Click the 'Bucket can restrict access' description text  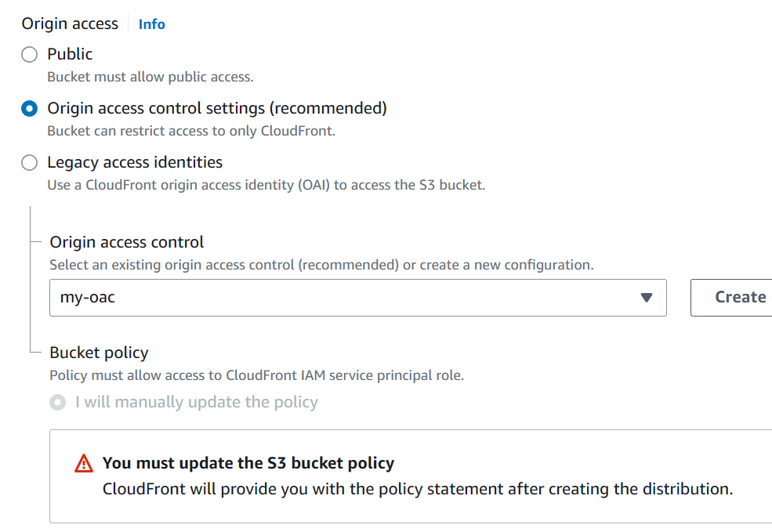(190, 131)
